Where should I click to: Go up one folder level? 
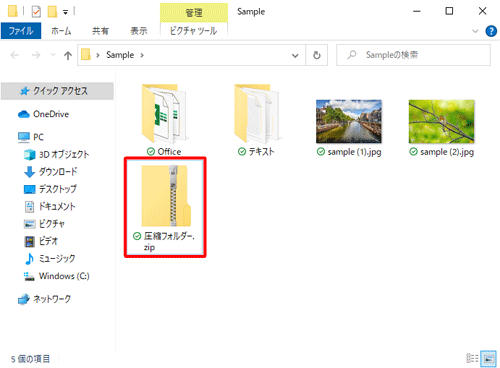pyautogui.click(x=68, y=55)
